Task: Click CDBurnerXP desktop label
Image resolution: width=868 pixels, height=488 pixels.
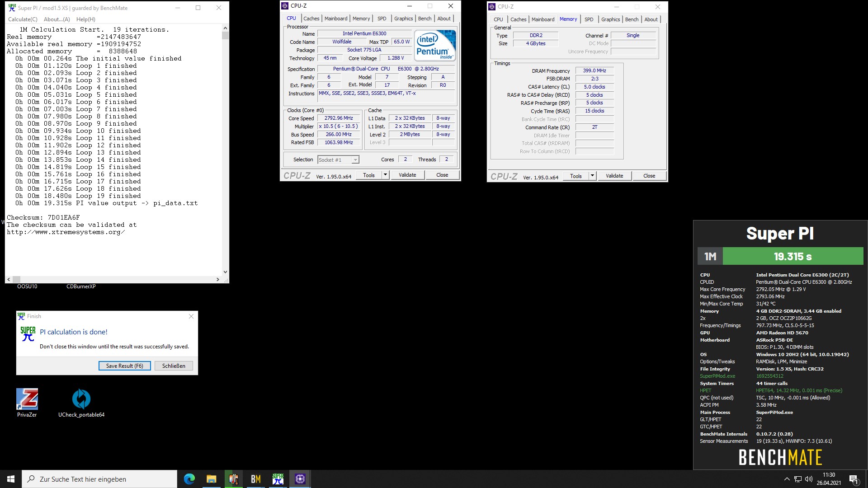Action: coord(81,286)
